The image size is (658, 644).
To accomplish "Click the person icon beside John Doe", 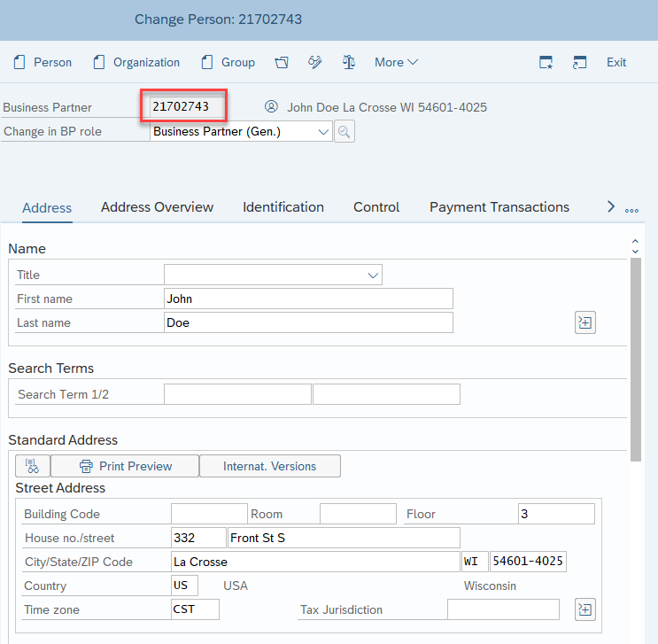I will coord(272,106).
